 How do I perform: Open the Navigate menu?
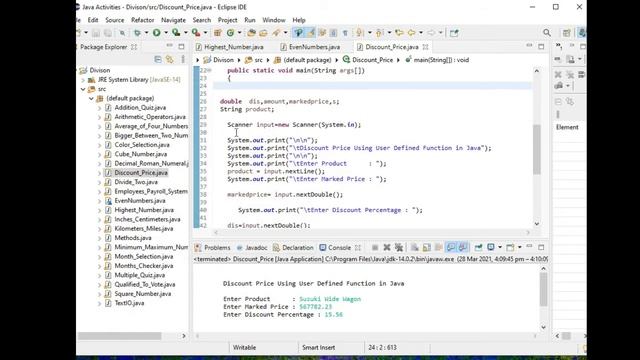[173, 20]
